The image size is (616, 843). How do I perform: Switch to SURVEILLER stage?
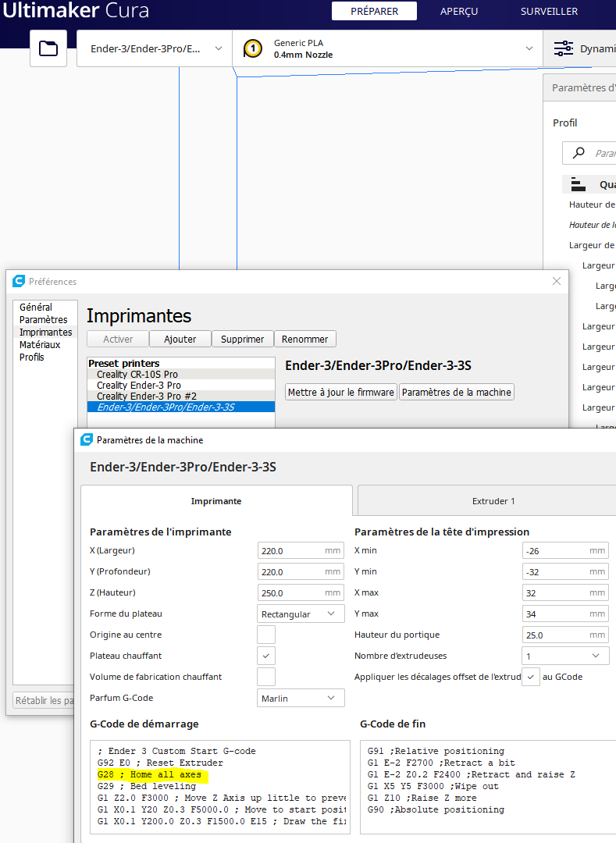(549, 11)
